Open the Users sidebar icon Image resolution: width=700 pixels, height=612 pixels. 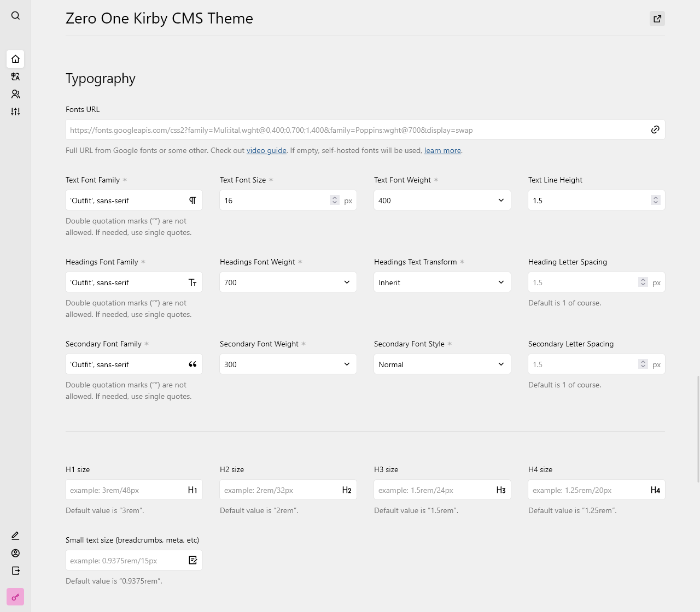coord(15,94)
